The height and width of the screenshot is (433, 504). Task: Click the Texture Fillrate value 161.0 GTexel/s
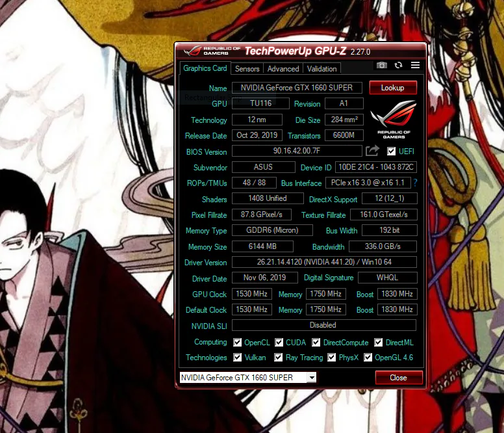384,215
